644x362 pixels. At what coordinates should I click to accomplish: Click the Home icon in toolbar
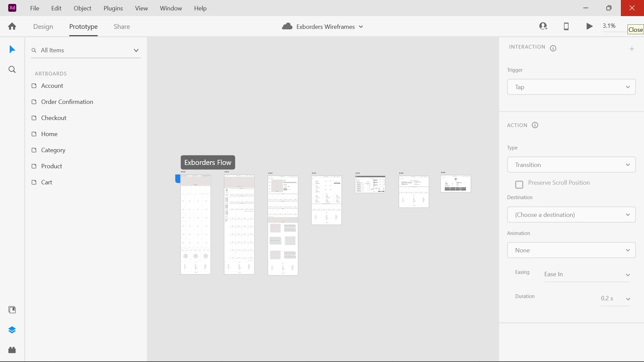coord(12,26)
